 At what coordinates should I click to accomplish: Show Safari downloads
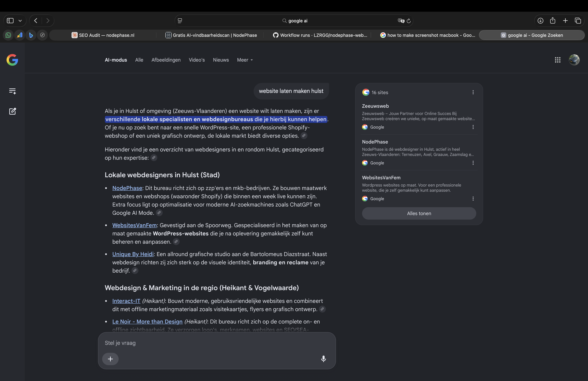click(540, 21)
